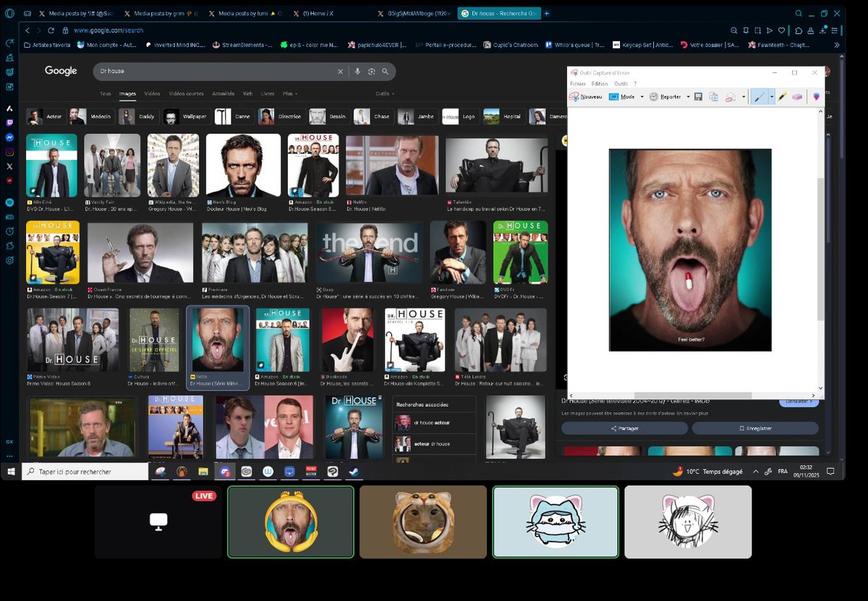This screenshot has width=868, height=601.
Task: Expand pen options dropdown arrow in Snipping Tool
Action: tap(771, 96)
